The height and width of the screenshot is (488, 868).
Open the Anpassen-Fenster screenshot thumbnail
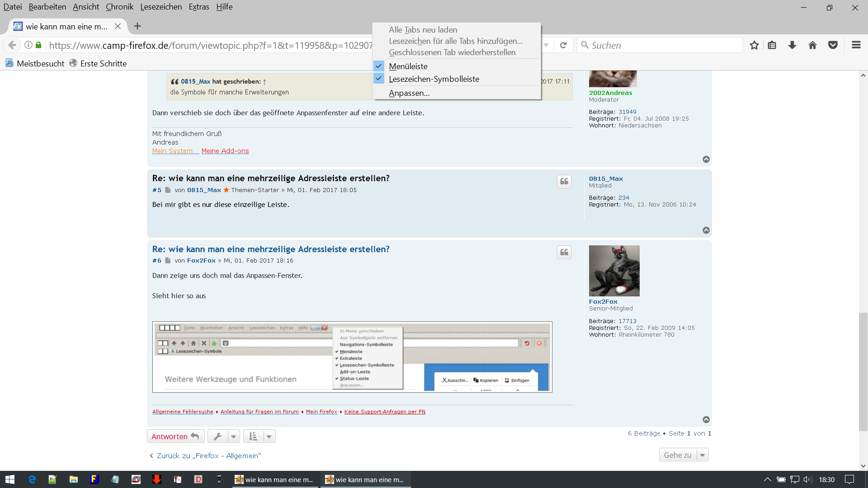(352, 357)
